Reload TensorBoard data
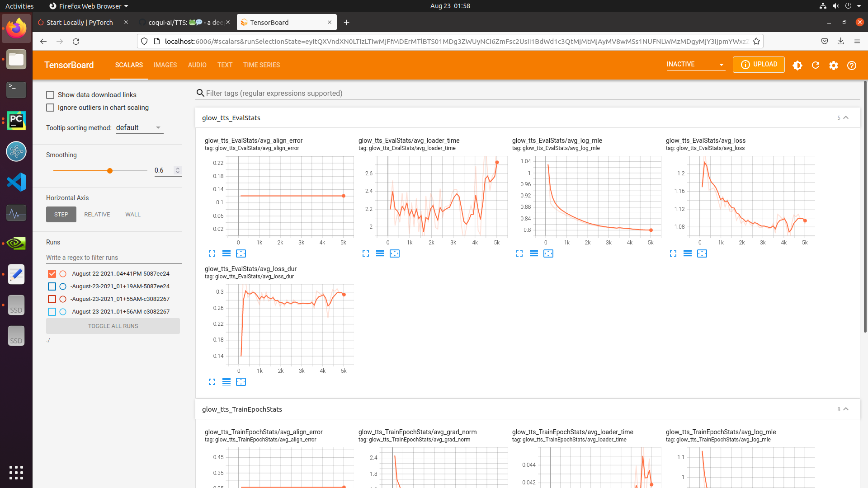This screenshot has height=488, width=868. 815,66
